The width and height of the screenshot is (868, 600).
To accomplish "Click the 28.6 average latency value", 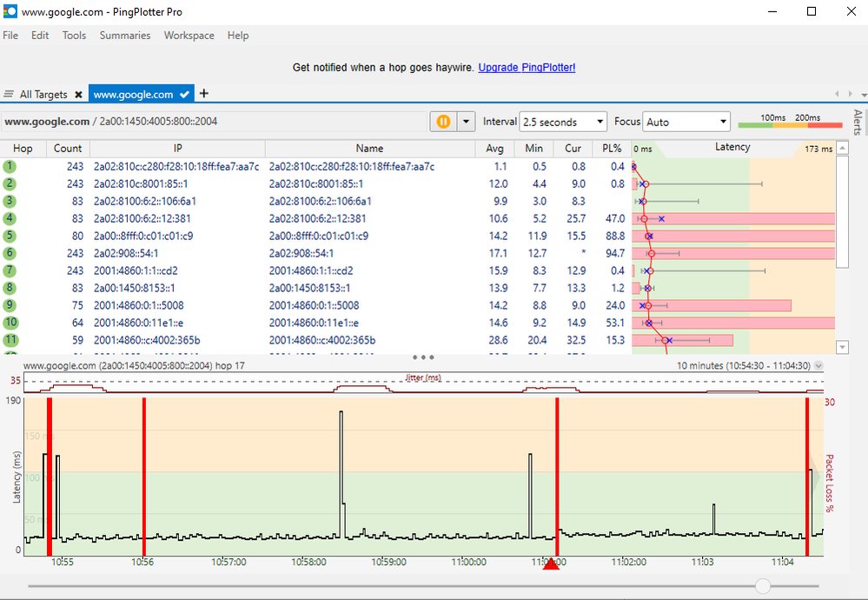I will pos(498,340).
